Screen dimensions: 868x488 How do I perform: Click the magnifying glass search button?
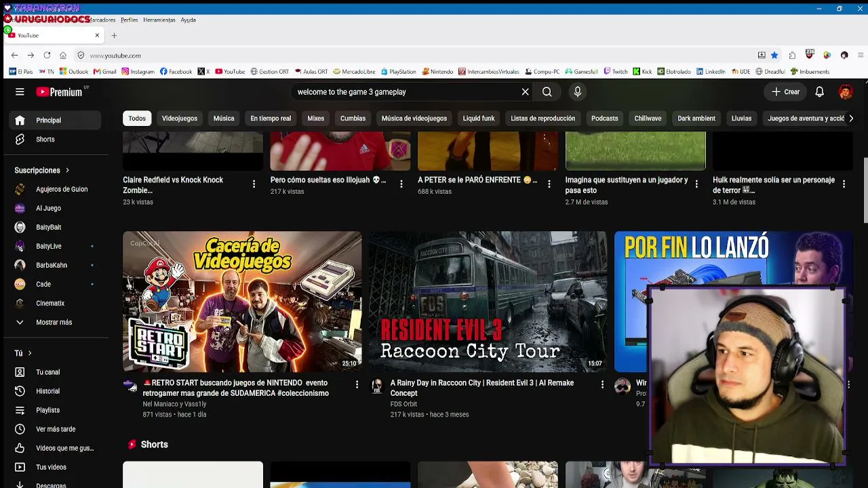pyautogui.click(x=547, y=91)
